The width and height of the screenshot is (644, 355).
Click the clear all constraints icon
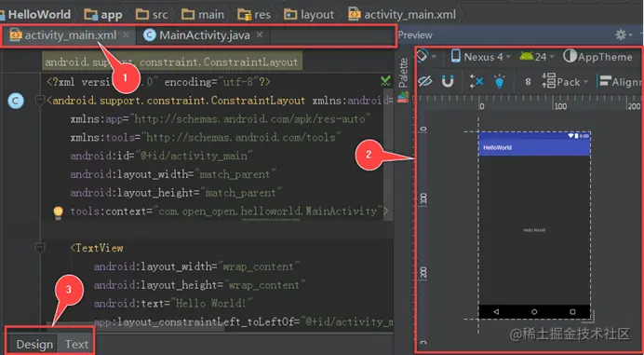476,81
